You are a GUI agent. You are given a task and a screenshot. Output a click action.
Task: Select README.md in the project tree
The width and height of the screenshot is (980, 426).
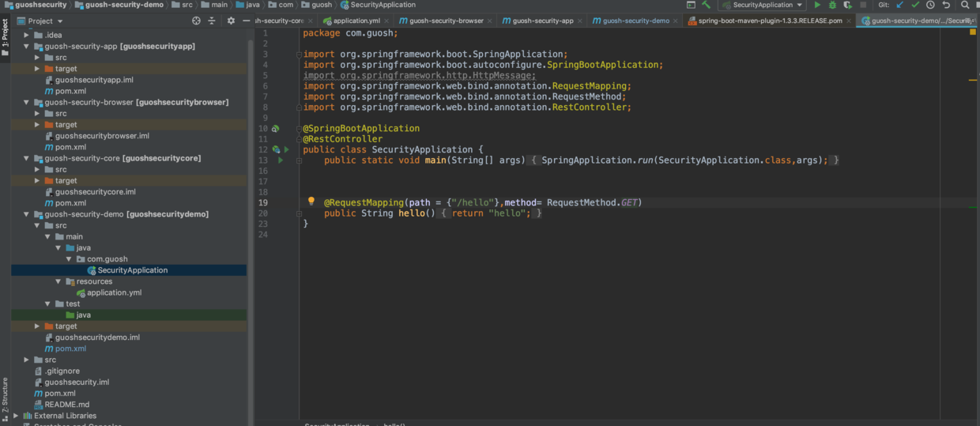tap(67, 405)
